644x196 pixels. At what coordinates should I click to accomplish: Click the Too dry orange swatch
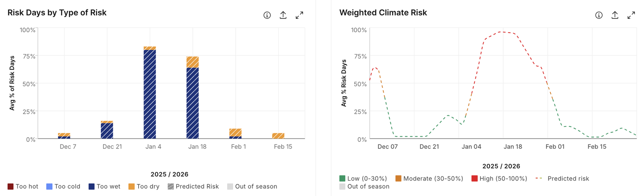pyautogui.click(x=131, y=187)
